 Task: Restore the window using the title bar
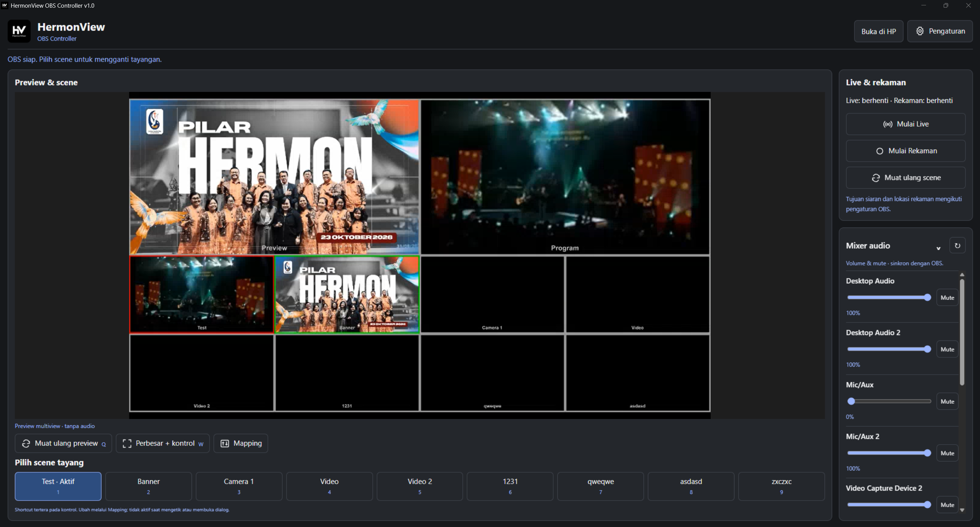click(946, 5)
